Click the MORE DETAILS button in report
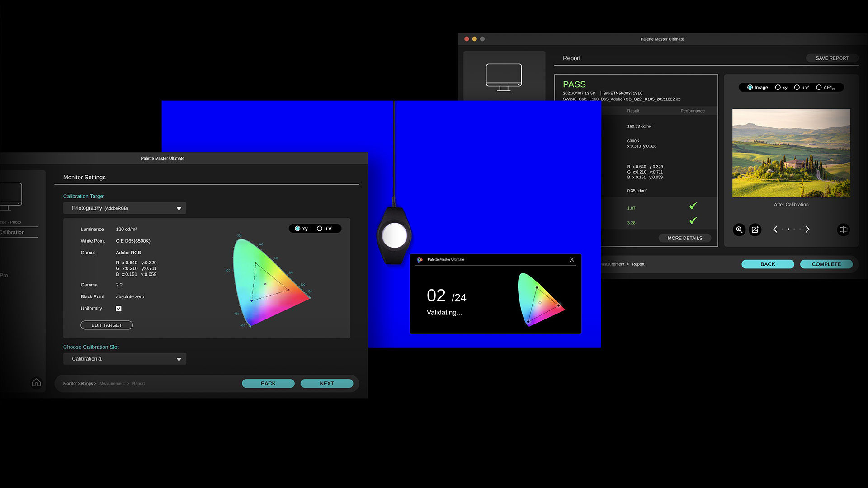The width and height of the screenshot is (868, 488). tap(684, 238)
